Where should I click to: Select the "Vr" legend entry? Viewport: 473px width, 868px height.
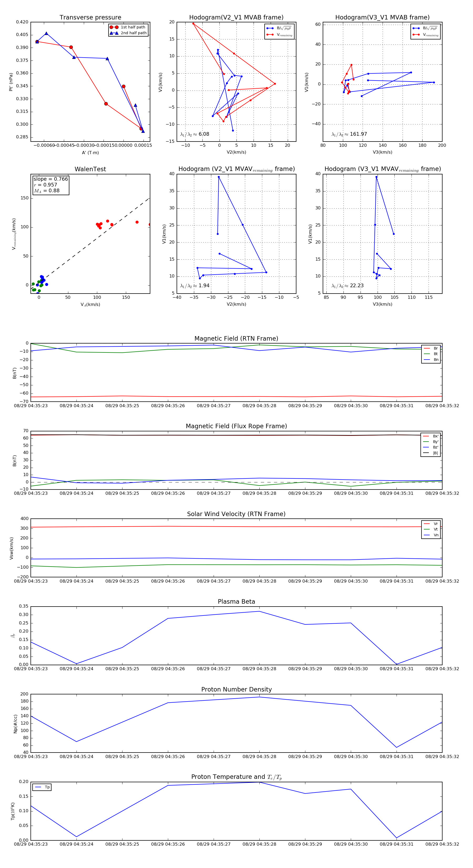pos(431,524)
